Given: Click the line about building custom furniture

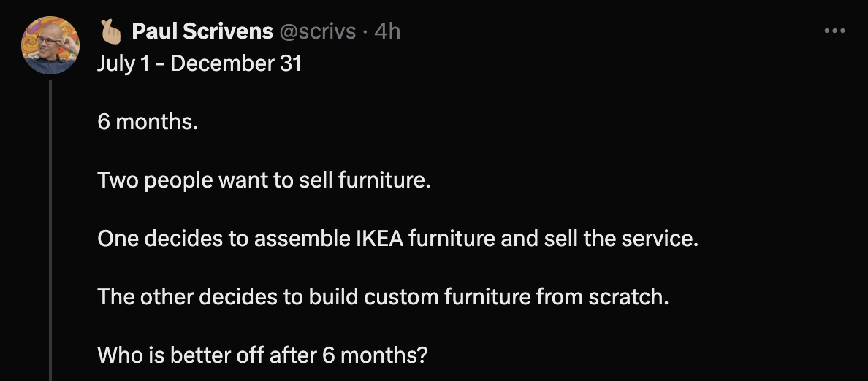Looking at the screenshot, I should pos(383,297).
